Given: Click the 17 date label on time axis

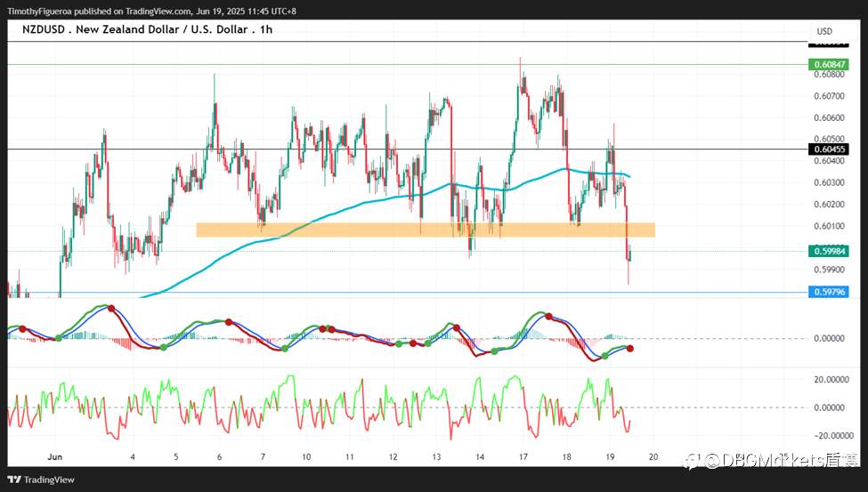Looking at the screenshot, I should pos(523,457).
